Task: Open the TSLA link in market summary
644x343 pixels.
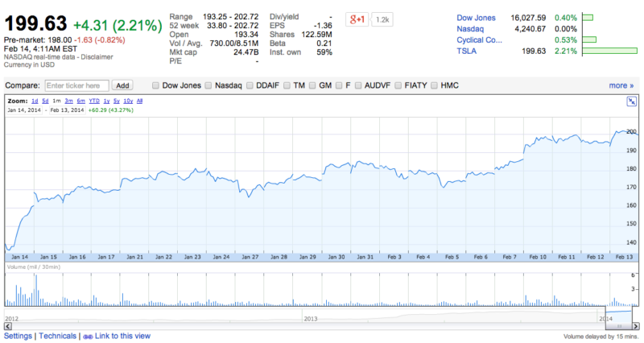Action: point(467,51)
